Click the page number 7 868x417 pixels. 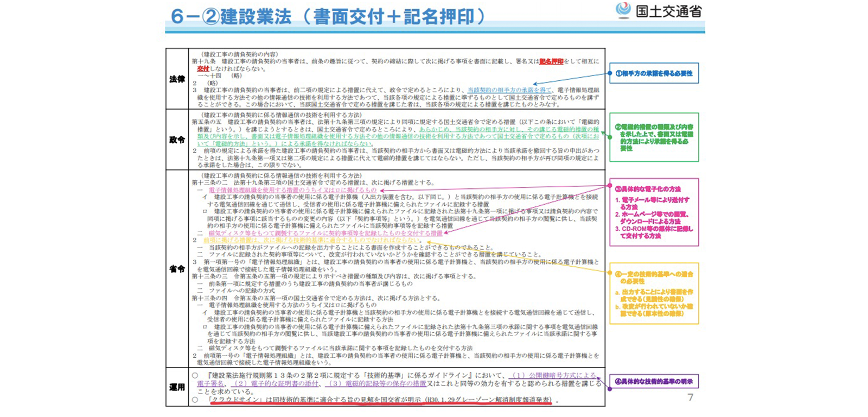click(x=690, y=397)
